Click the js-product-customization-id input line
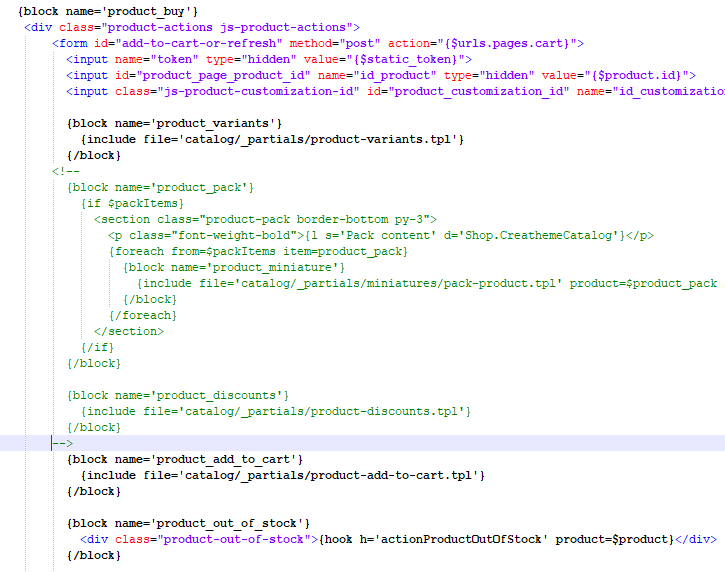This screenshot has width=725, height=572. coord(395,92)
